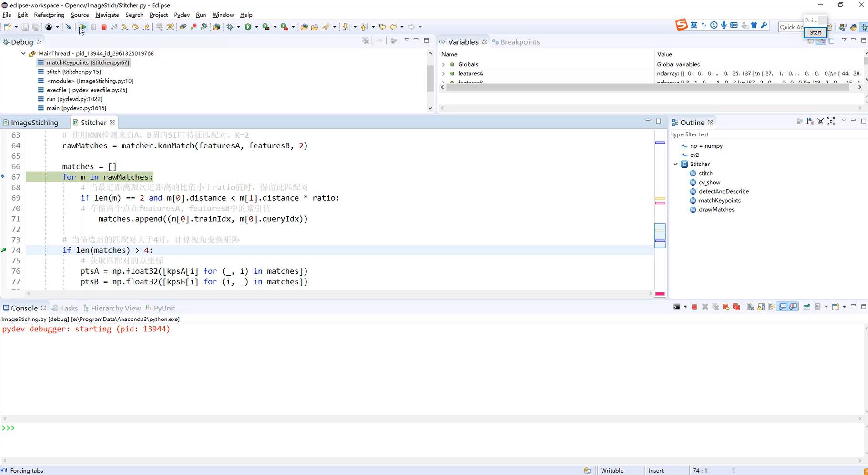The image size is (868, 475).
Task: Click the Last Edit Location icon
Action: tap(382, 27)
